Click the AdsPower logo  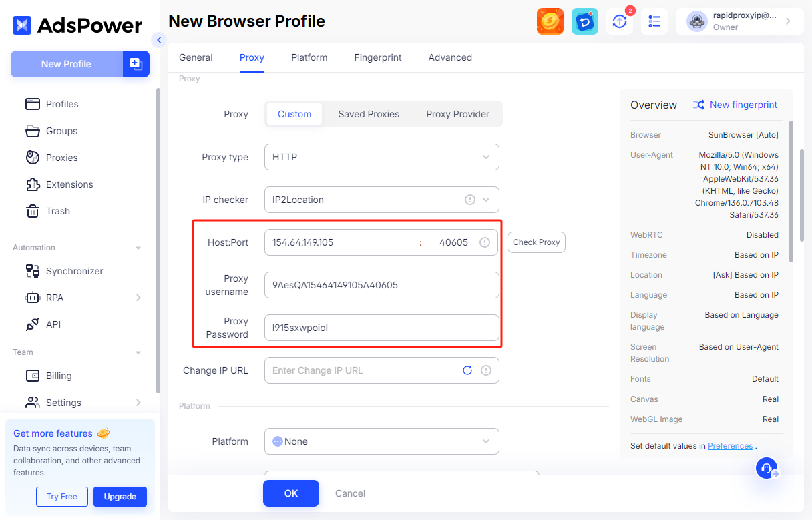coord(77,26)
